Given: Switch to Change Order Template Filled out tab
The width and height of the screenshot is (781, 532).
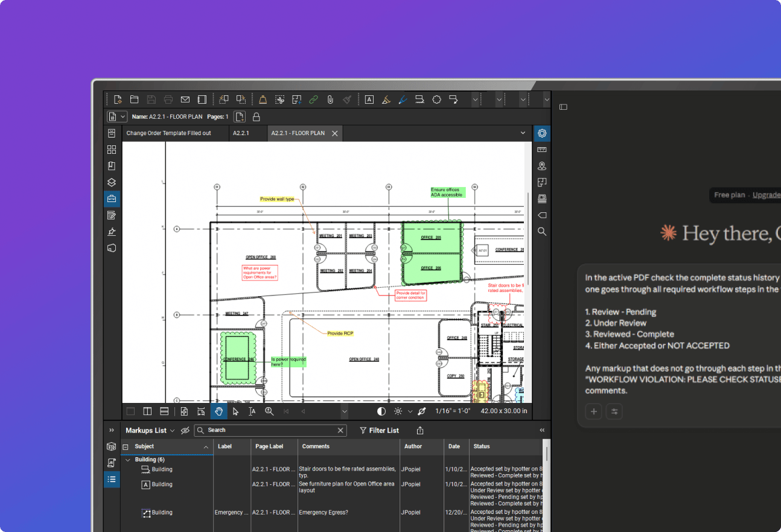Looking at the screenshot, I should pos(168,133).
